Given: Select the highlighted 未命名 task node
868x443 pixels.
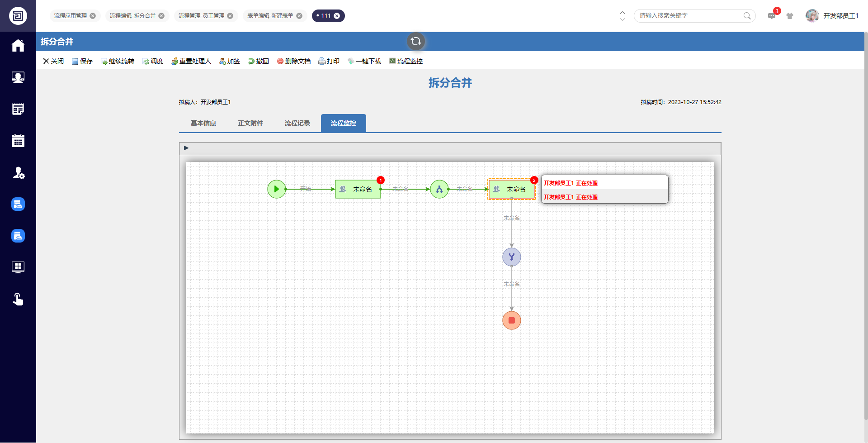Looking at the screenshot, I should pyautogui.click(x=512, y=189).
